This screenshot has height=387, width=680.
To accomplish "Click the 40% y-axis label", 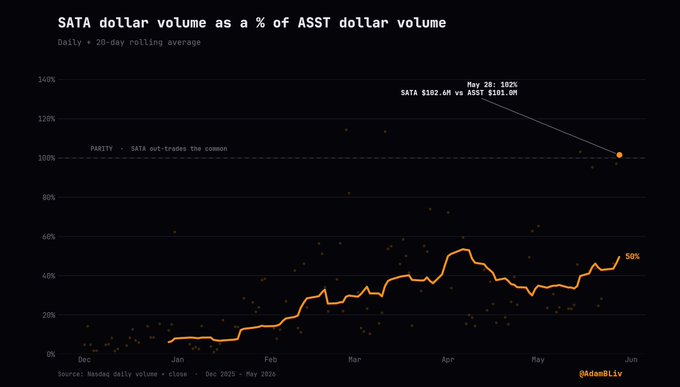I will click(x=48, y=276).
